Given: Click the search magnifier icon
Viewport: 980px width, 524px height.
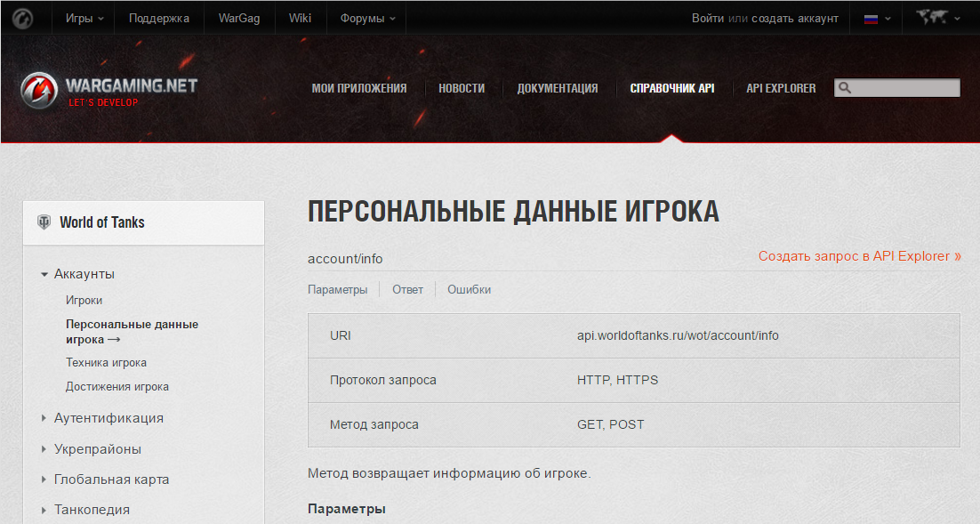Looking at the screenshot, I should coord(844,88).
